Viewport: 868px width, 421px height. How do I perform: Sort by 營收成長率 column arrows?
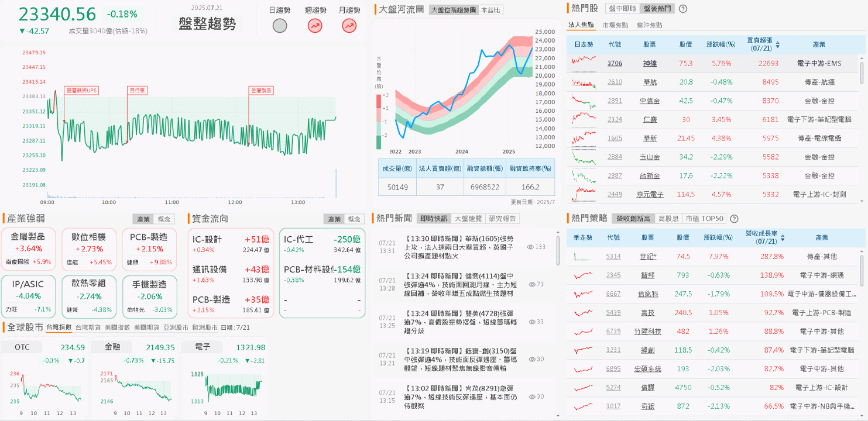tap(783, 238)
